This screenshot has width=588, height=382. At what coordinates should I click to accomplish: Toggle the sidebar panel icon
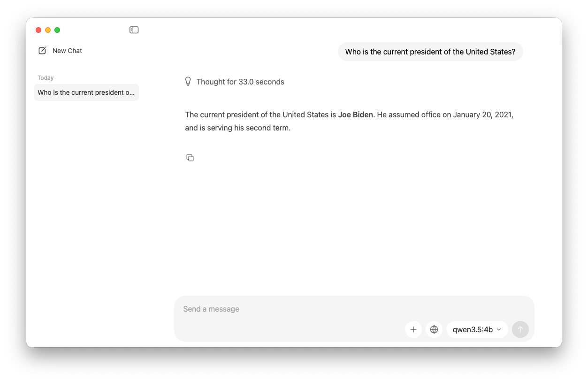point(134,30)
